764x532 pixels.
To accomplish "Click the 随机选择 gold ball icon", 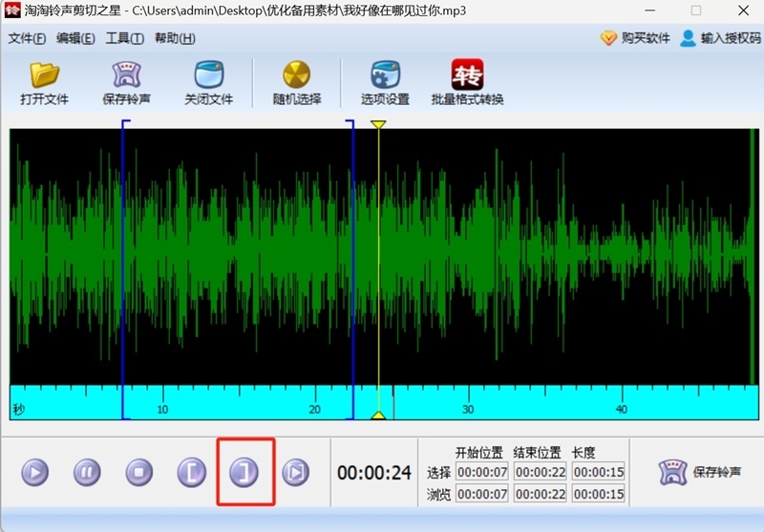I will 297,74.
